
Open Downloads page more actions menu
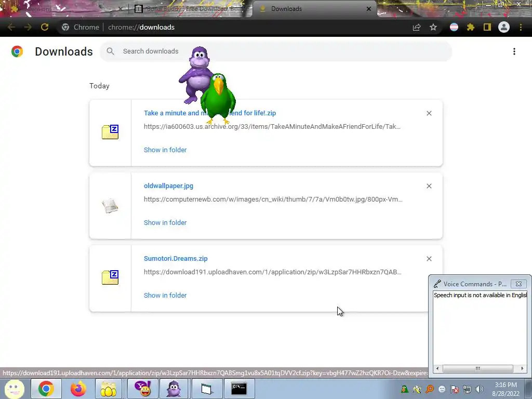(514, 51)
